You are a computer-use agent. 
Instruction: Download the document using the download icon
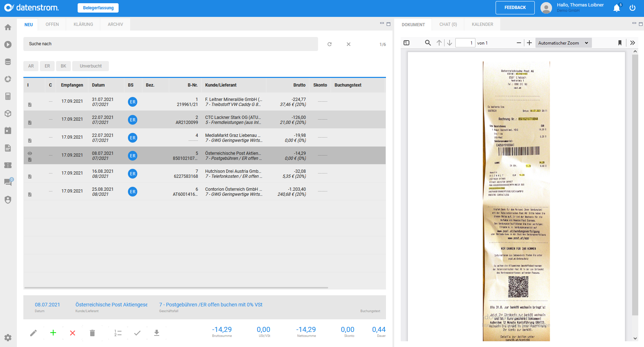pos(156,333)
